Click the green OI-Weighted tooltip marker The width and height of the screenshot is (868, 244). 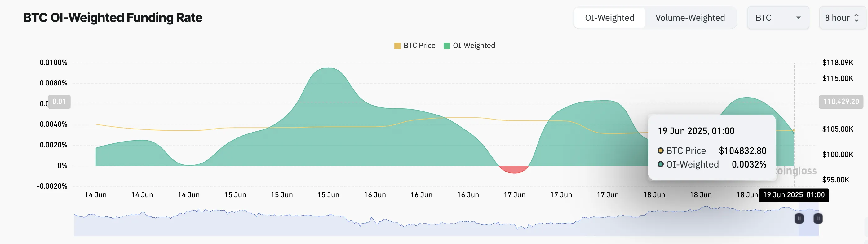(660, 164)
